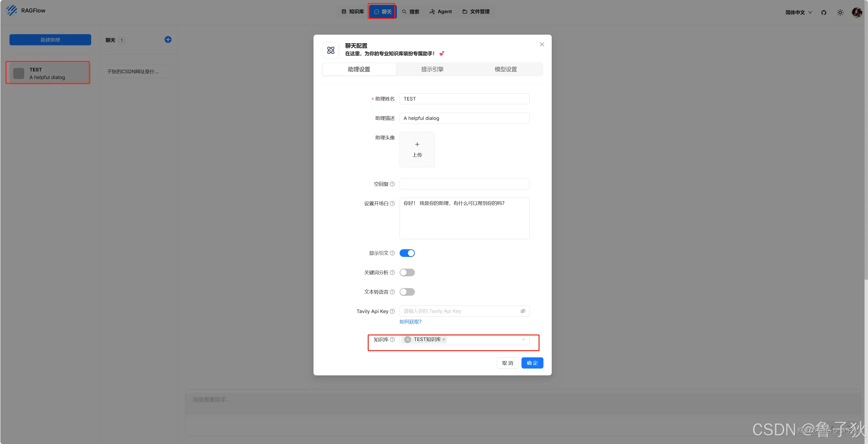Show the Tavily Api Key with eye toggle
This screenshot has height=444, width=868.
click(x=523, y=311)
